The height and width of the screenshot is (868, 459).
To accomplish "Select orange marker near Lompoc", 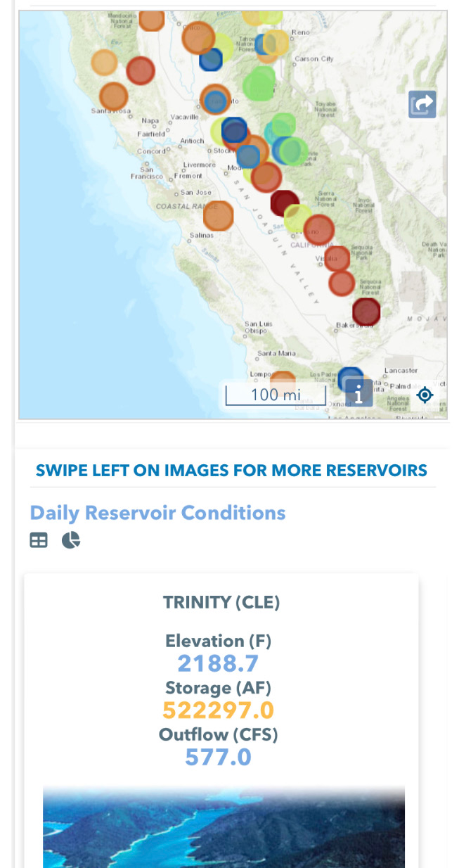I will [283, 381].
